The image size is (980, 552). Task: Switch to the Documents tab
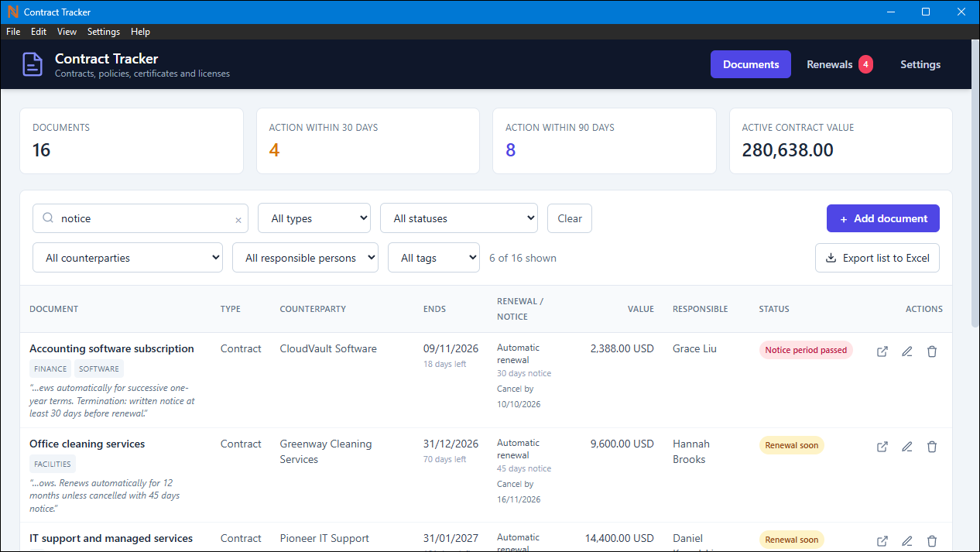[x=751, y=64]
